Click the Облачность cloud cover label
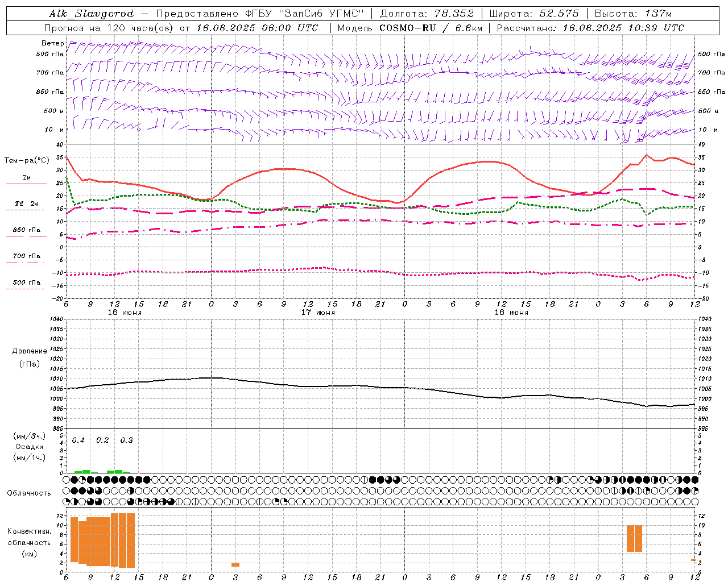The width and height of the screenshot is (728, 582). point(29,493)
